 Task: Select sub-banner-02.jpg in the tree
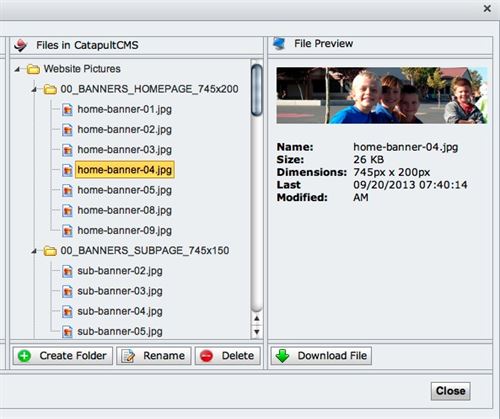[x=120, y=271]
